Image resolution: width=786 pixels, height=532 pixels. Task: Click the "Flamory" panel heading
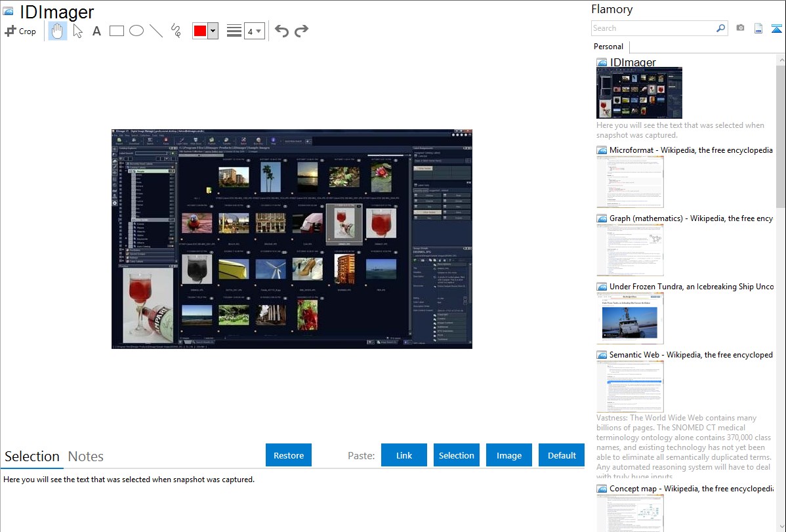click(611, 10)
